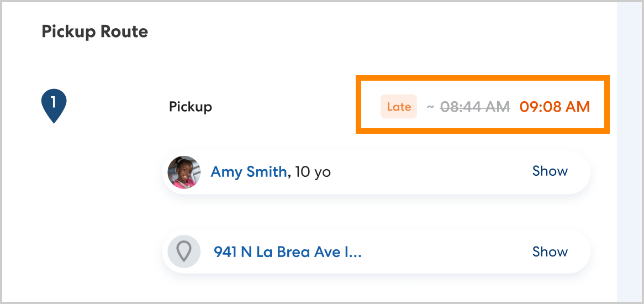Show details in Amy Smith's row
This screenshot has width=644, height=304.
[x=550, y=171]
